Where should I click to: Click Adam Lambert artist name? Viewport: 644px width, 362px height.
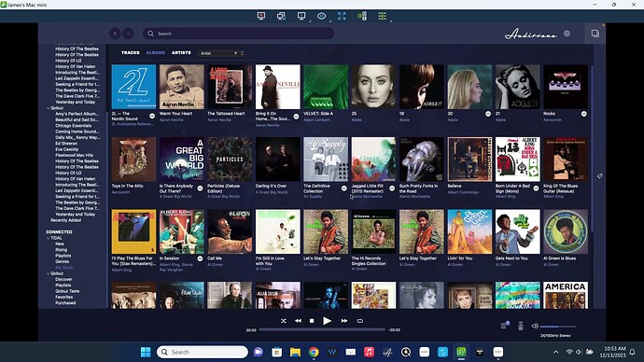tap(316, 119)
